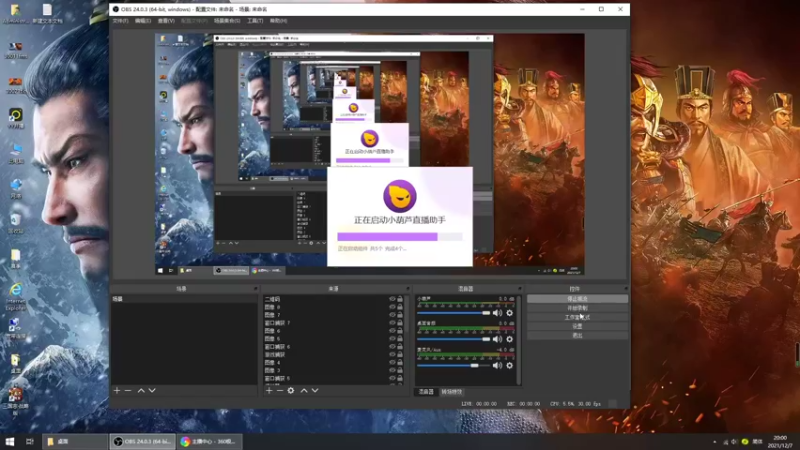The image size is (800, 450).
Task: Open settings gear for 小葫芦 channel
Action: tap(509, 313)
